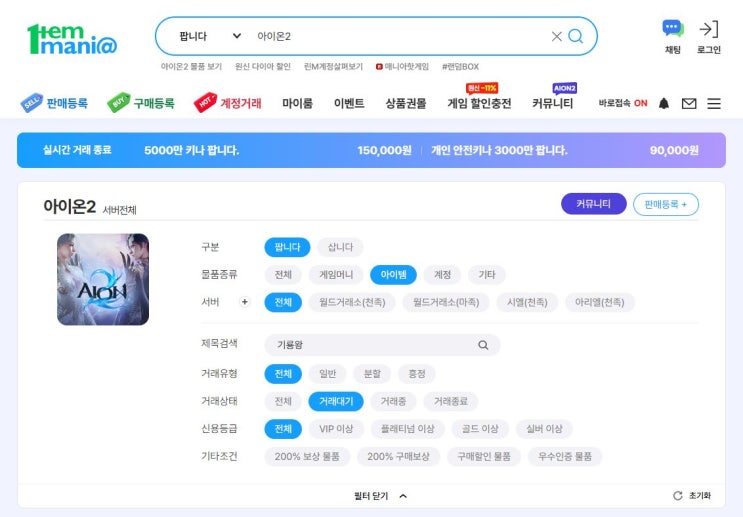Viewport: 743px width, 517px height.
Task: Select 실버 이상 credit grade
Action: [x=544, y=429]
